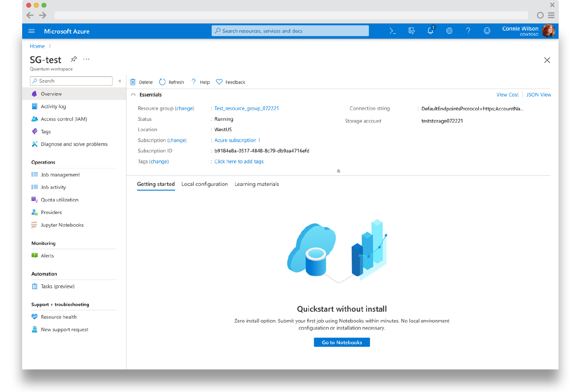581x392 pixels.
Task: Collapse the Essentials section
Action: coord(133,95)
